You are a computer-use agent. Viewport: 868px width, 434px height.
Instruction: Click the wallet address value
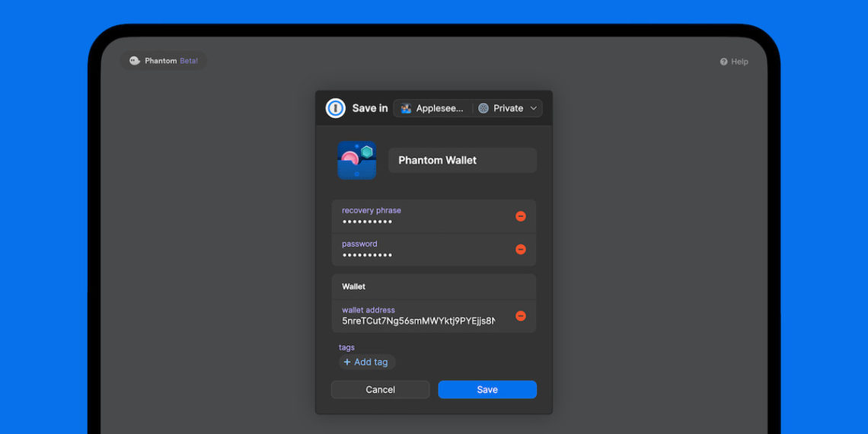coord(419,321)
